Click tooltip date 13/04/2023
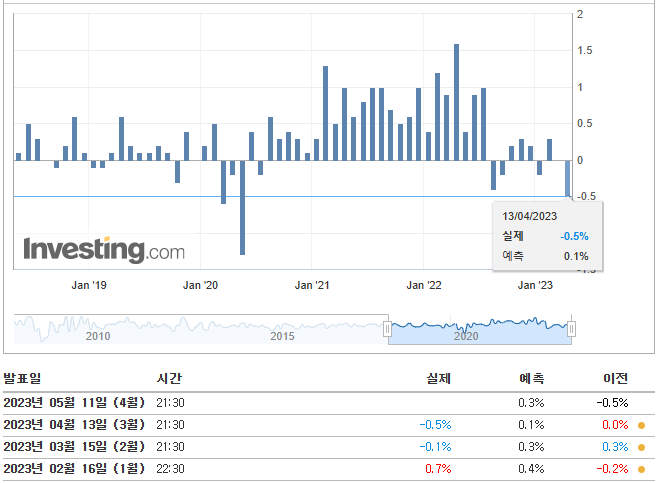Screen dimensions: 659x483 [x=530, y=216]
